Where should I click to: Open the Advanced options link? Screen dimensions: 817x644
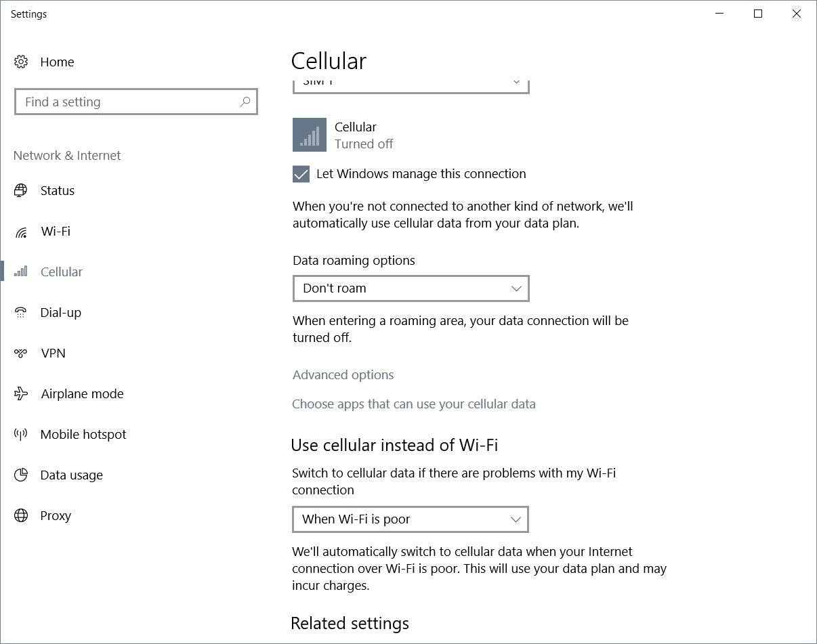point(343,374)
